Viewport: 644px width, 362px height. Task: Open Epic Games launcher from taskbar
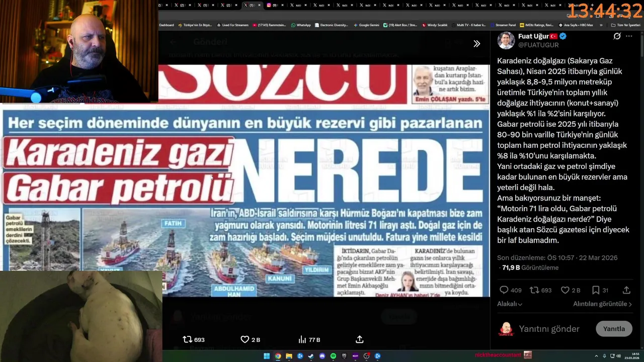click(344, 356)
